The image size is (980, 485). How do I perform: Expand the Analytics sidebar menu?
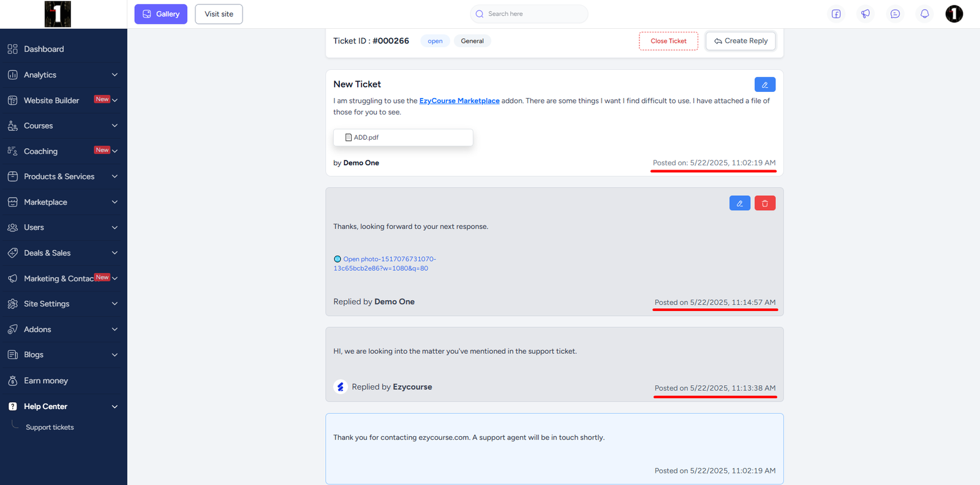(x=63, y=75)
